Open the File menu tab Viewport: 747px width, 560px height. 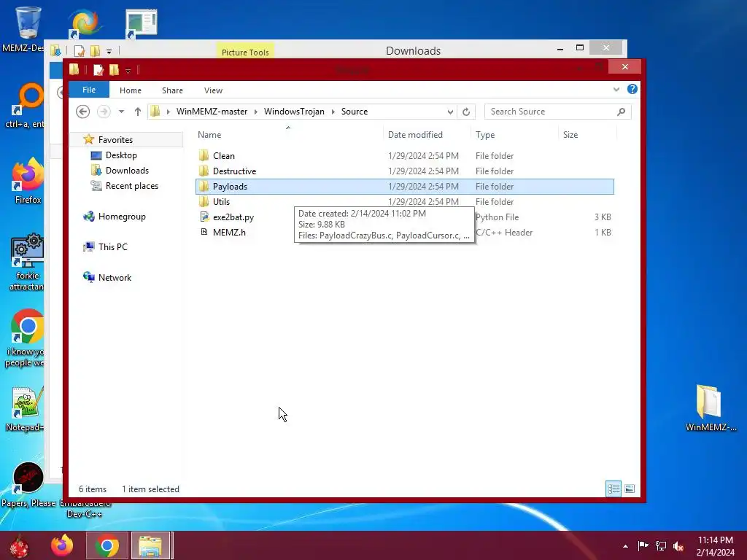(x=89, y=90)
